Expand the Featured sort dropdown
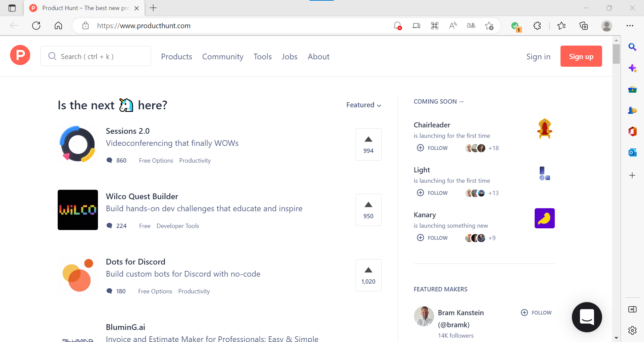The image size is (644, 342). pyautogui.click(x=364, y=105)
